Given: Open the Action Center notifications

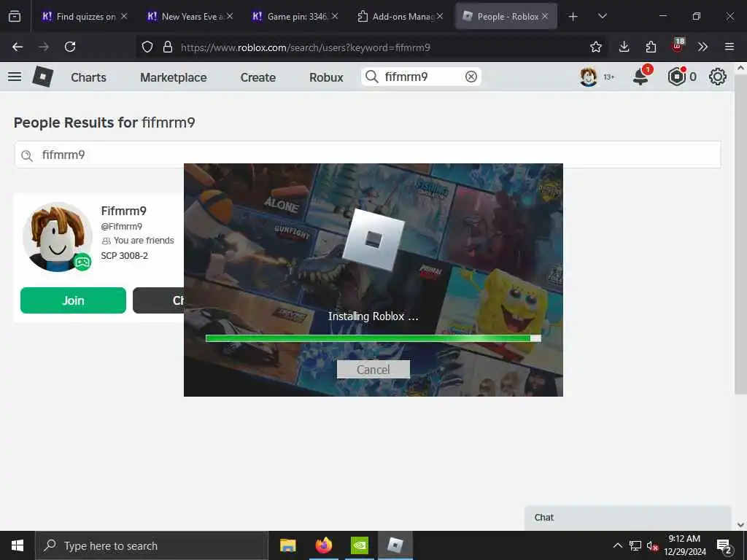Looking at the screenshot, I should click(724, 545).
